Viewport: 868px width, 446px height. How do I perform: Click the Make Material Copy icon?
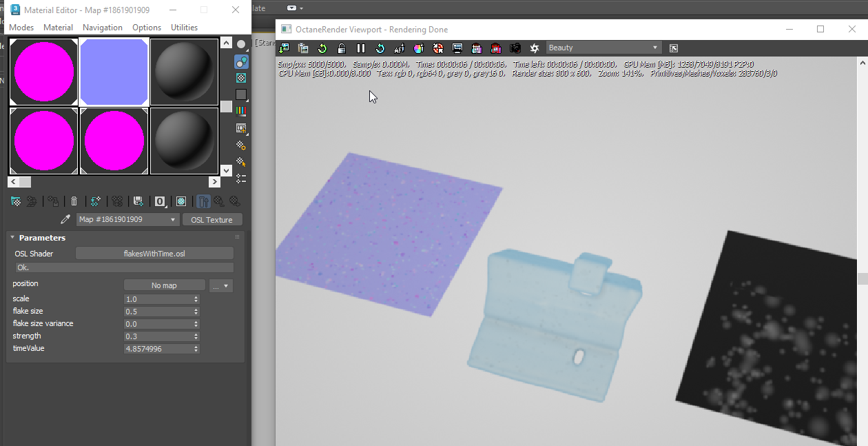(96, 201)
